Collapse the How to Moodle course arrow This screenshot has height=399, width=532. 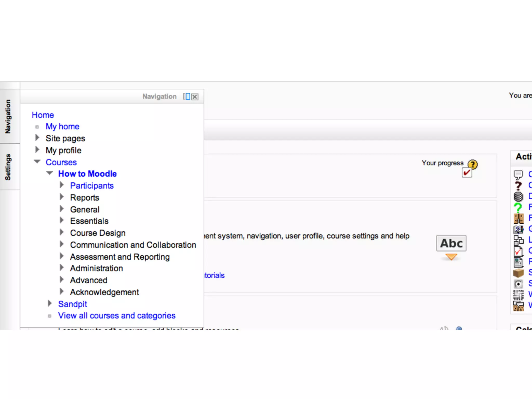point(50,173)
